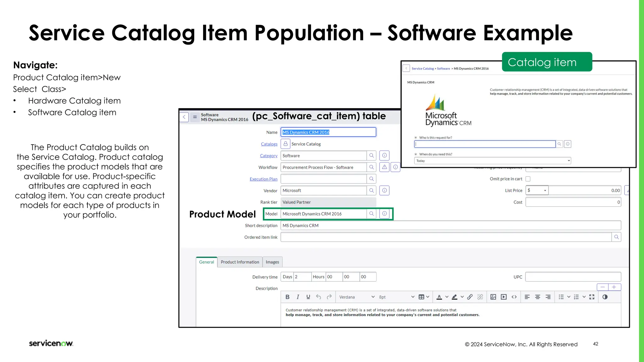Screen dimensions: 644x362
Task: View Model record info icon
Action: [385, 214]
